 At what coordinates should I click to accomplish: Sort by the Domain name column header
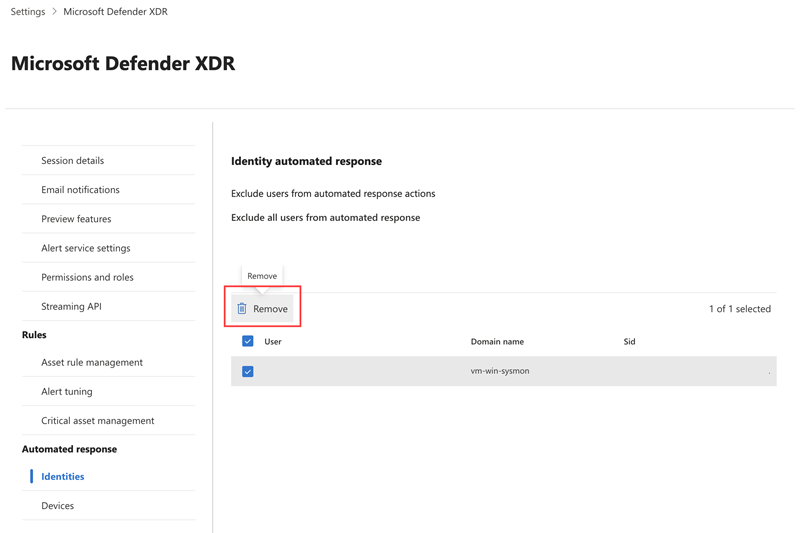[x=497, y=342]
